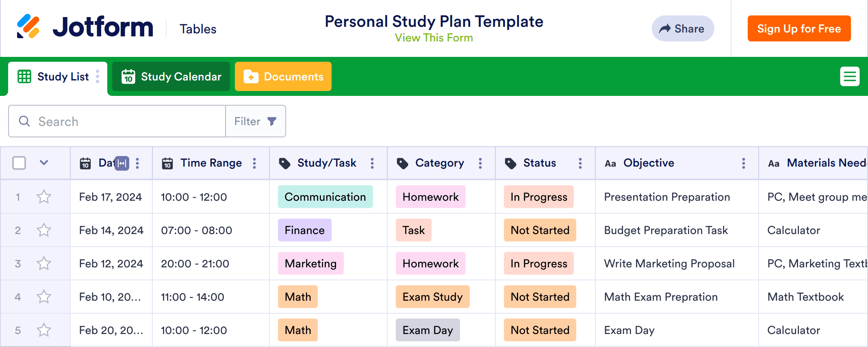The width and height of the screenshot is (868, 347).
Task: Star the Feb 17, 2024 row
Action: (44, 197)
